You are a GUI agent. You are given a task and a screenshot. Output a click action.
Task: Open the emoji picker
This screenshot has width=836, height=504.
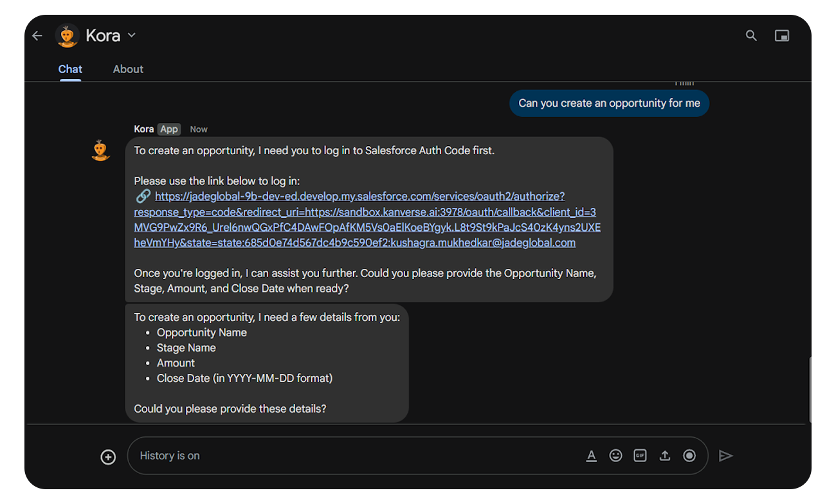pyautogui.click(x=616, y=456)
